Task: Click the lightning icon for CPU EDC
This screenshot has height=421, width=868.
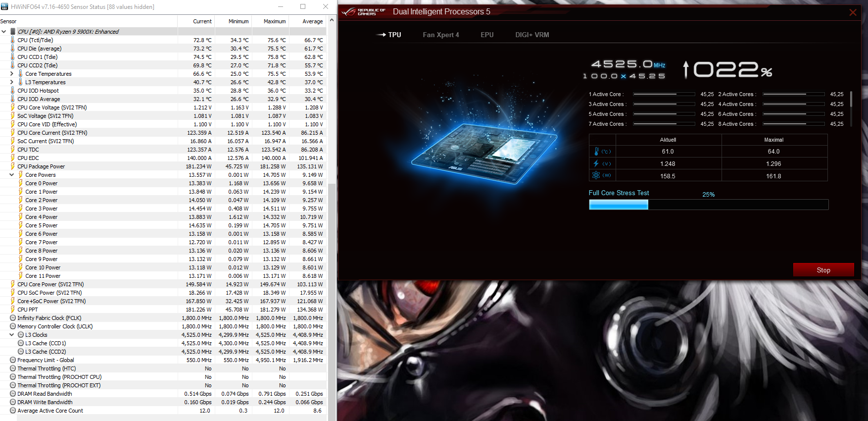Action: coord(13,158)
